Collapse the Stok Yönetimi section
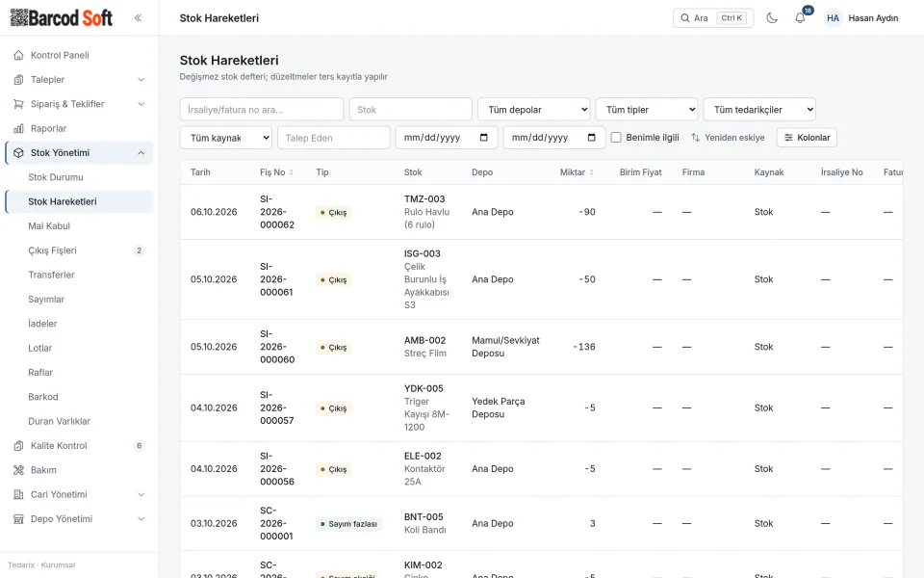The width and height of the screenshot is (924, 578). pos(141,153)
